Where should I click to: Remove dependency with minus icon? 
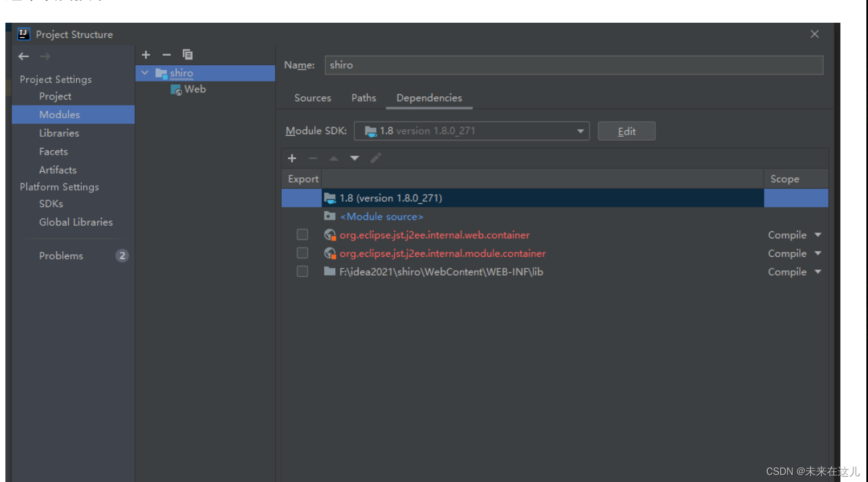tap(313, 158)
